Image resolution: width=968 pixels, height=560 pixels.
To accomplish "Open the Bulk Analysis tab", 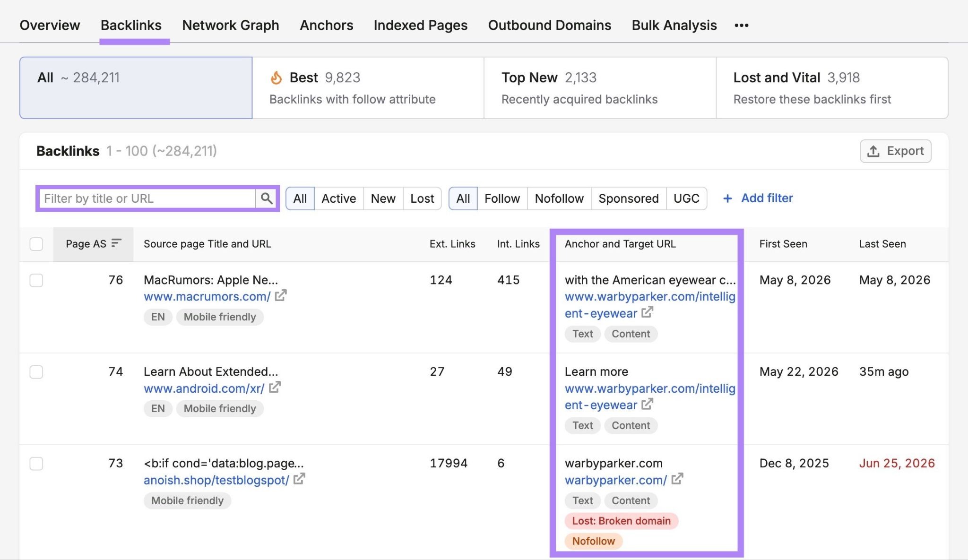I will [x=674, y=25].
